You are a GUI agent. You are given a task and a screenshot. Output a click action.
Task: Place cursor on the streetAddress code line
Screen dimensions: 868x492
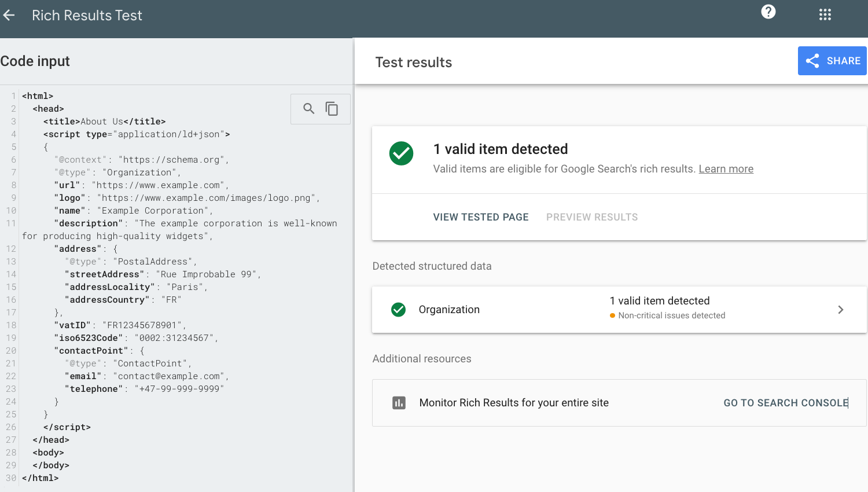(162, 274)
